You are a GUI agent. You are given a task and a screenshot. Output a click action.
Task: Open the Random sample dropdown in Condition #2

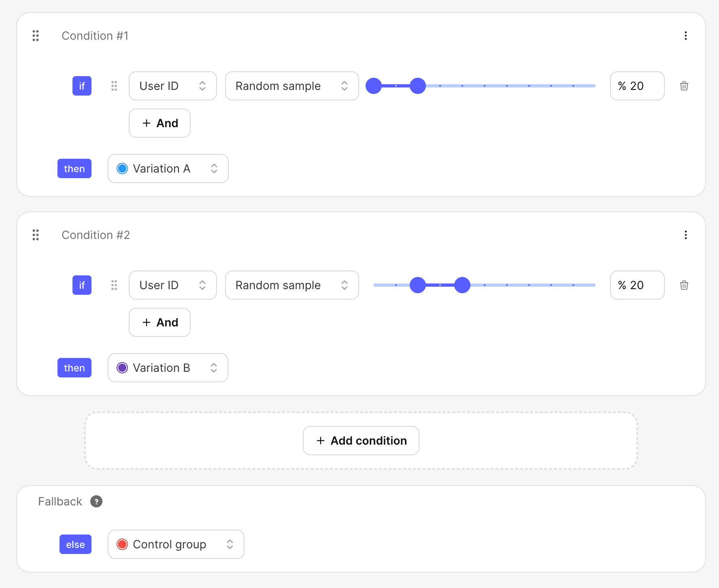(291, 285)
